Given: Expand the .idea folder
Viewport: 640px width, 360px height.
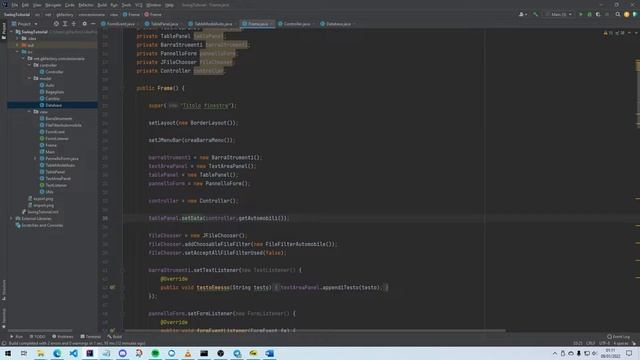Looking at the screenshot, I should click(18, 38).
